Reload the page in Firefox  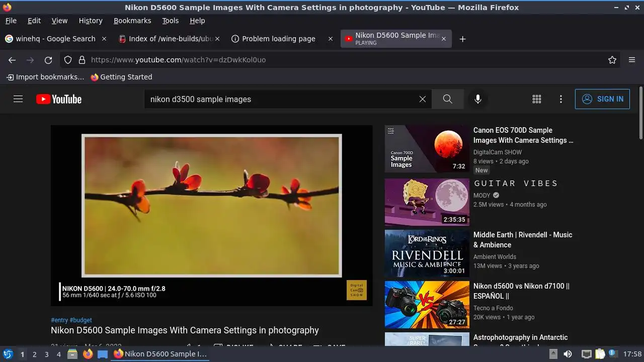click(x=48, y=60)
